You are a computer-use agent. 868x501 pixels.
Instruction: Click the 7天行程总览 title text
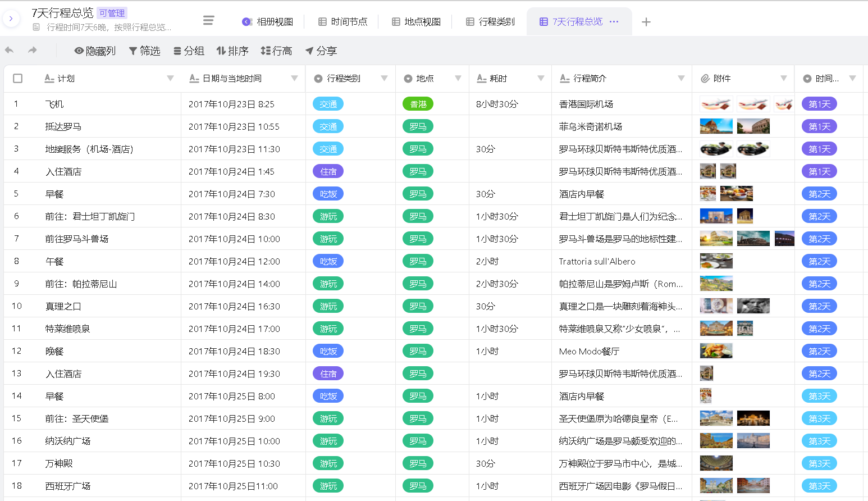pyautogui.click(x=62, y=13)
